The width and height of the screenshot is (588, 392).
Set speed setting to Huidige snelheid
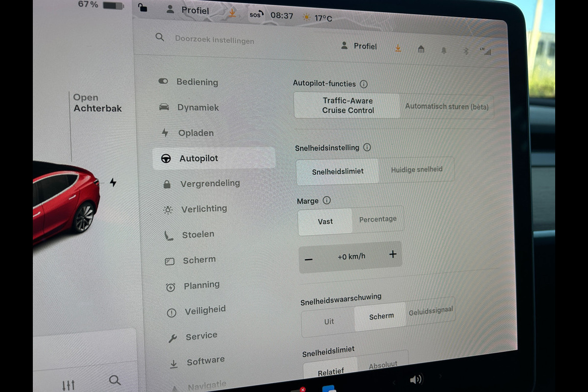(x=416, y=170)
